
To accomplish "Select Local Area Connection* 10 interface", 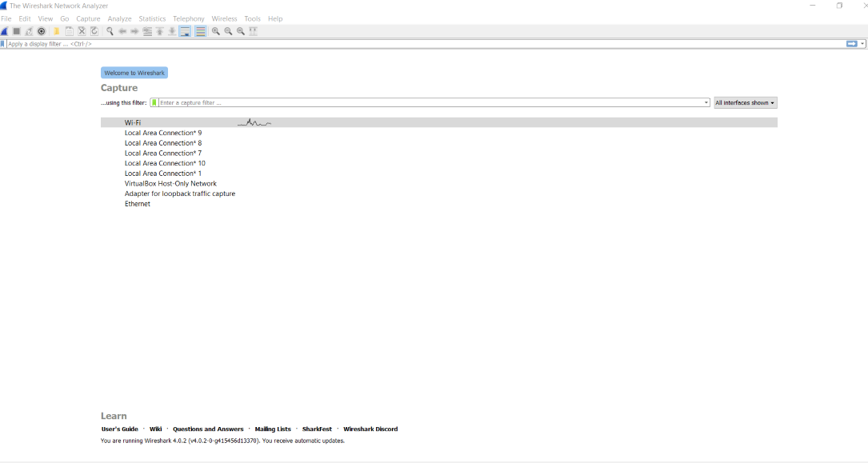I will pos(165,163).
